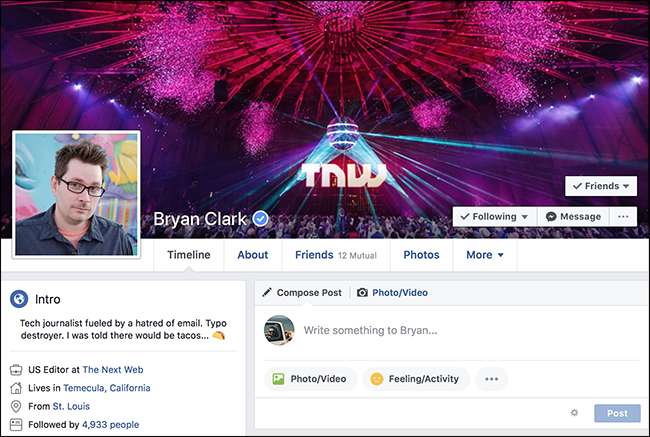Switch to the About tab

pyautogui.click(x=253, y=255)
